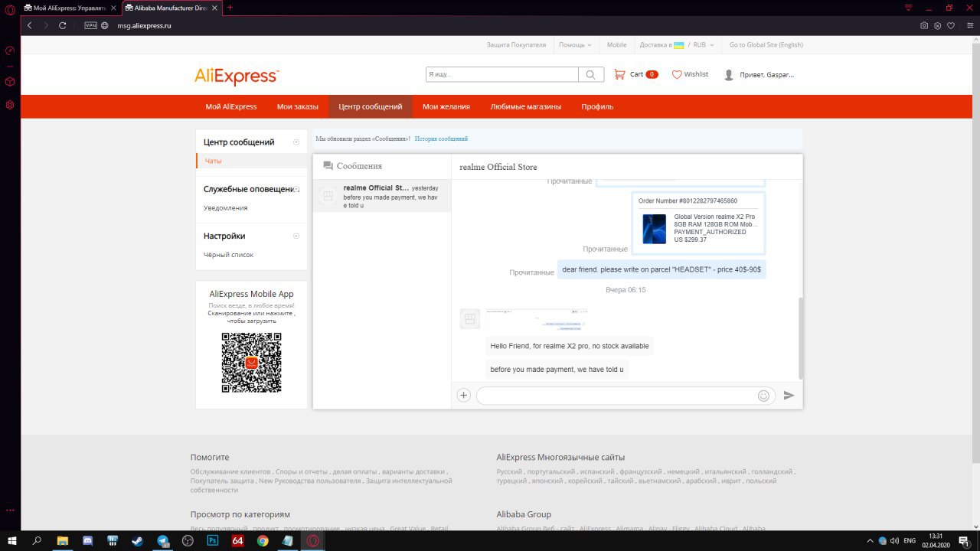This screenshot has width=980, height=551.
Task: Open Уведомления in sidebar
Action: click(x=225, y=208)
